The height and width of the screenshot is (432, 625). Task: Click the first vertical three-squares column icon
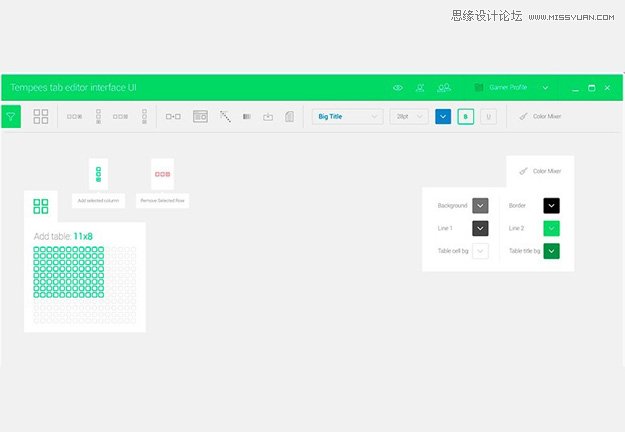tap(98, 116)
